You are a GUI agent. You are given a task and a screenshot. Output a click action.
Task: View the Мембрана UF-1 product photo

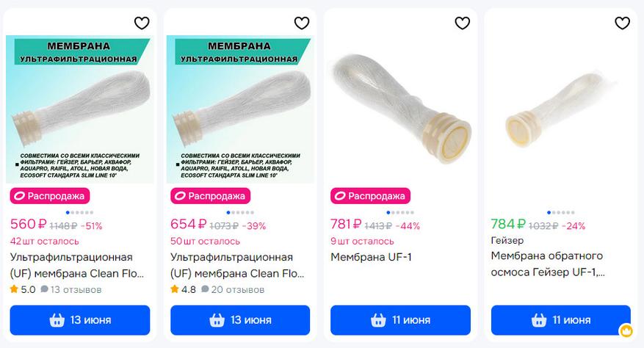[x=400, y=110]
